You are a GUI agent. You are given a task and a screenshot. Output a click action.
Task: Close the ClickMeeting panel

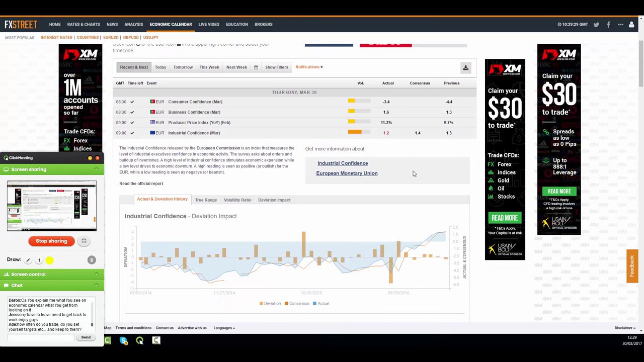click(97, 158)
